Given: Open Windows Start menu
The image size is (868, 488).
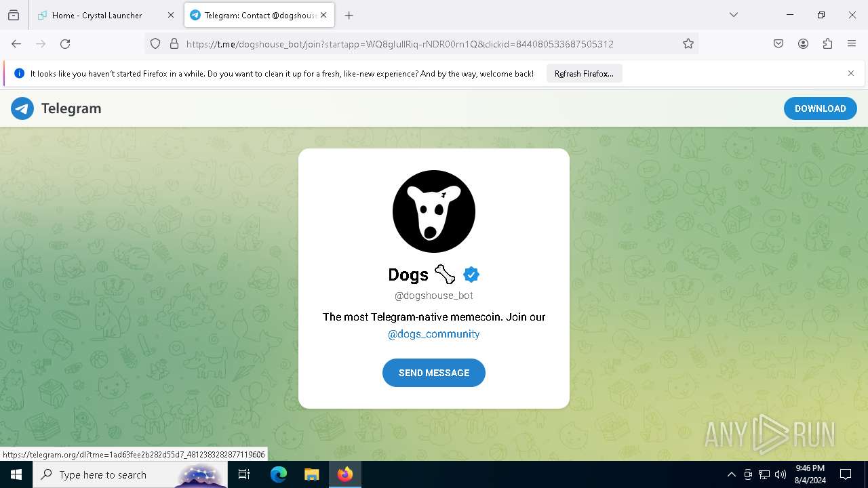Looking at the screenshot, I should pos(16,474).
